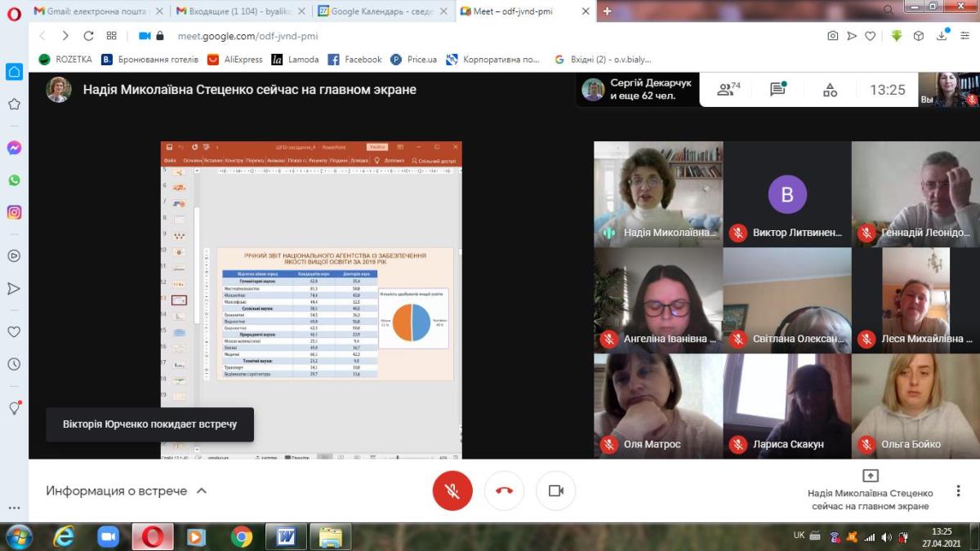This screenshot has height=551, width=980.
Task: Open the ROZETKA bookmark
Action: click(x=65, y=60)
